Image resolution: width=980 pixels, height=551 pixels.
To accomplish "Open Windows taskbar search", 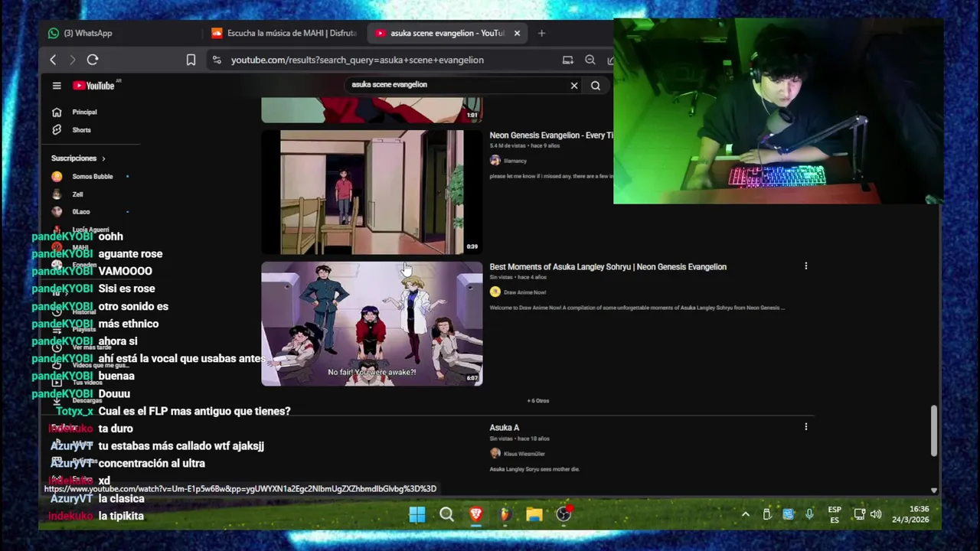I will click(x=446, y=514).
